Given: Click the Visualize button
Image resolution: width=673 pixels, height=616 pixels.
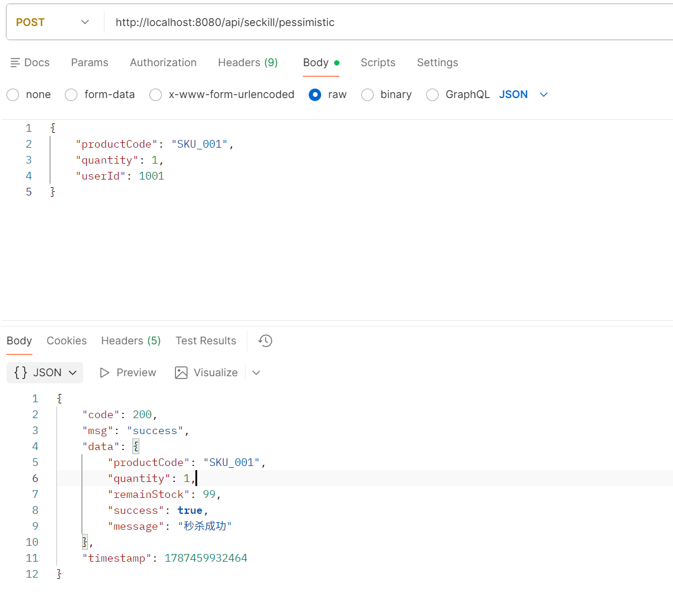Looking at the screenshot, I should click(x=206, y=373).
